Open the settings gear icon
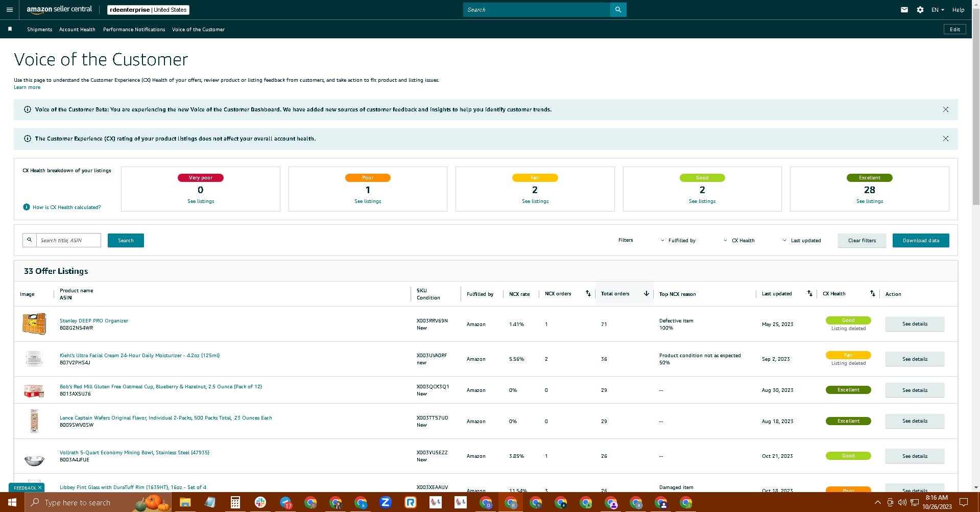The height and width of the screenshot is (512, 980). pyautogui.click(x=920, y=10)
